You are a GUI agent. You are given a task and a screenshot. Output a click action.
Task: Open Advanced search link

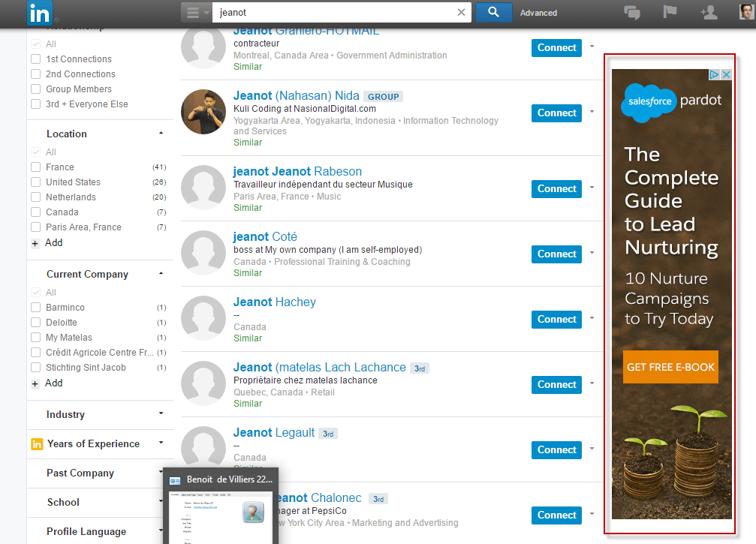pos(538,13)
